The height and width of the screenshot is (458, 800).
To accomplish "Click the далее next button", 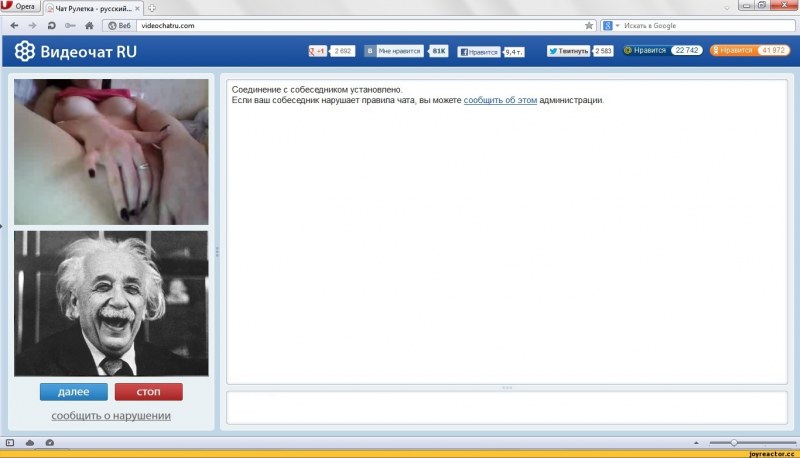I will pyautogui.click(x=73, y=392).
